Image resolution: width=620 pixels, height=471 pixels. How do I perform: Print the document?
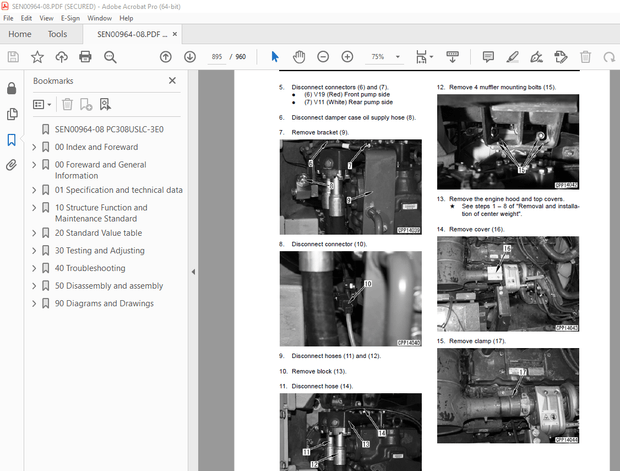point(85,57)
